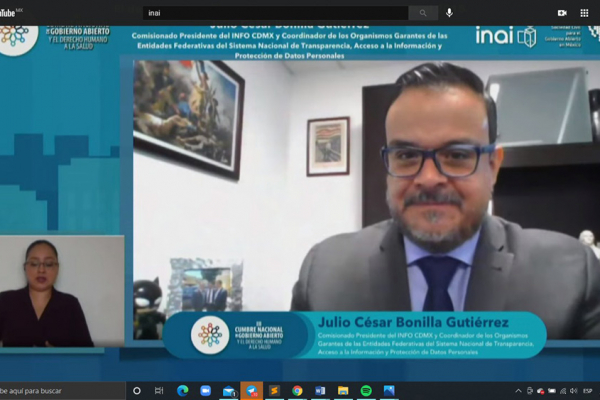Open the create video camera icon
Image resolution: width=600 pixels, height=400 pixels.
[562, 13]
